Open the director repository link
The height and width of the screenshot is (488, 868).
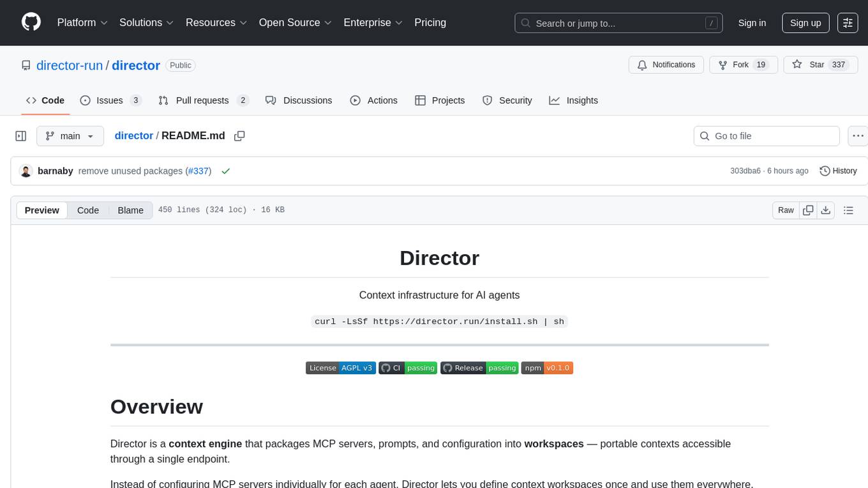pos(136,65)
